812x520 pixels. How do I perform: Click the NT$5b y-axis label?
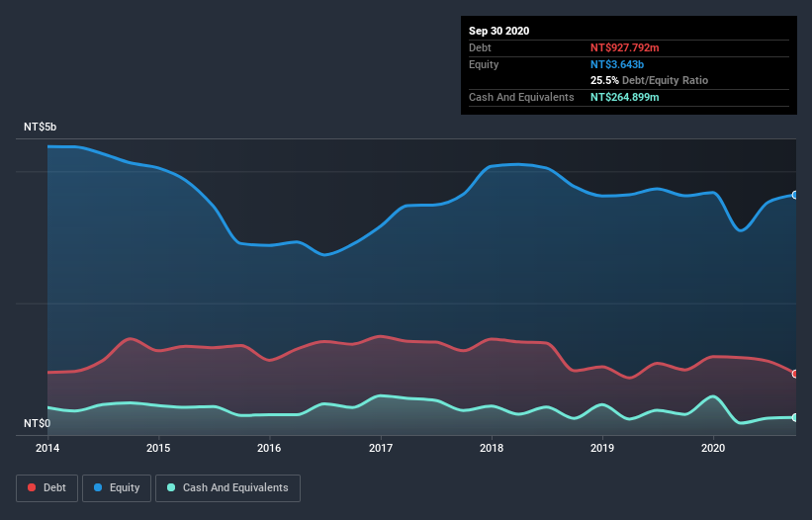[40, 127]
